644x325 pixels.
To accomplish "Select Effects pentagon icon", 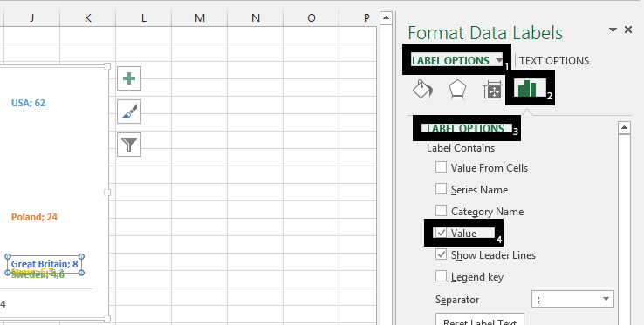I will [457, 89].
